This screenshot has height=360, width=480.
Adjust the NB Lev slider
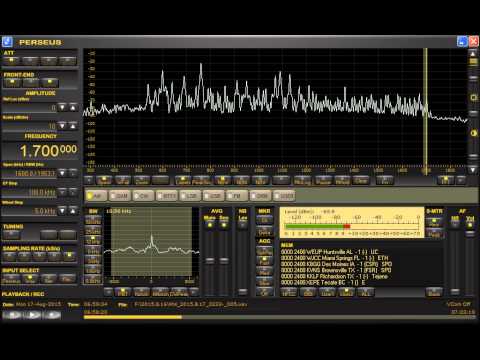243,292
